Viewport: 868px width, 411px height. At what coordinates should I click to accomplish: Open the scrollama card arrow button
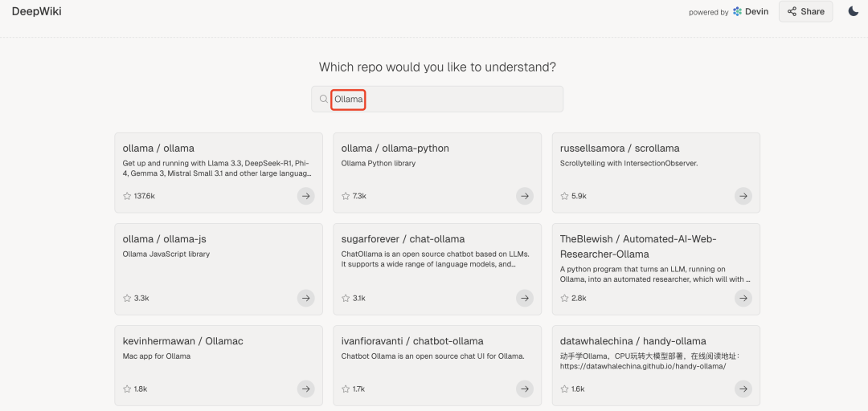743,196
